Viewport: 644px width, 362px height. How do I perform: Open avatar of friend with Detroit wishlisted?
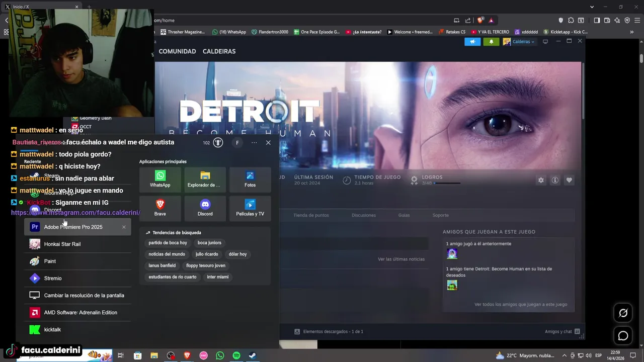pos(452,285)
